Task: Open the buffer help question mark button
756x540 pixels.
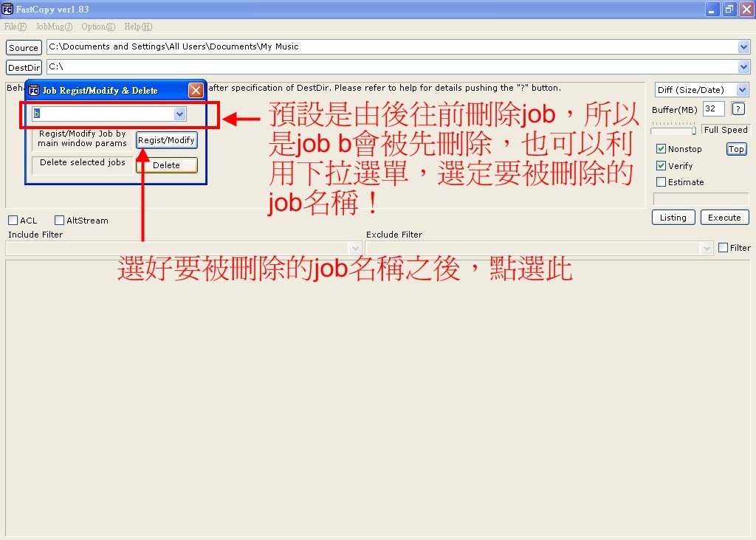Action: pos(738,109)
